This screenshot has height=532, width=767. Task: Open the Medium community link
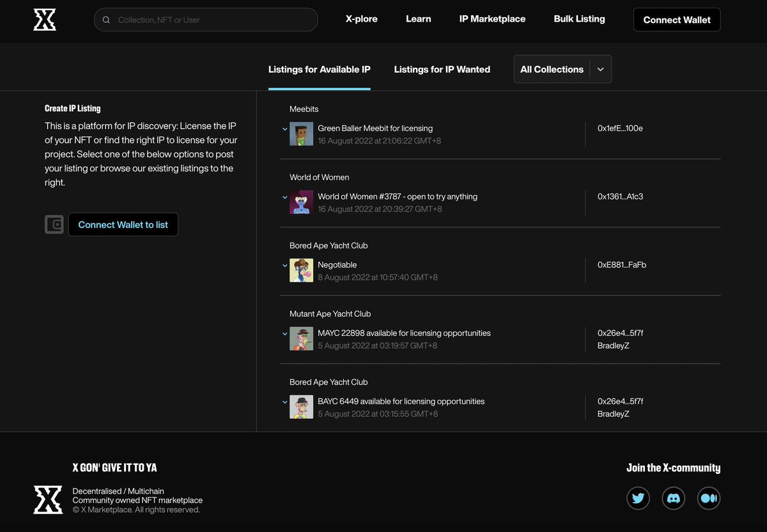click(x=709, y=498)
